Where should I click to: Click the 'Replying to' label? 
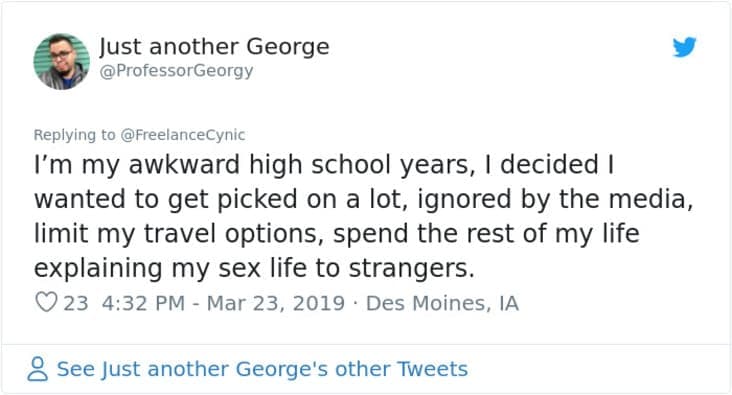coord(74,135)
